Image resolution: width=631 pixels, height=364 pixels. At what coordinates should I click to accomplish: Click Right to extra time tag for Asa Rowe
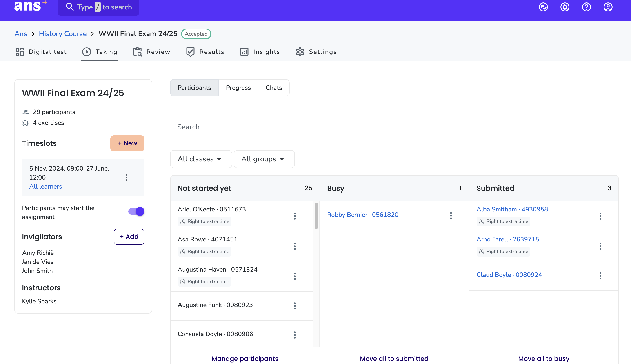(204, 252)
